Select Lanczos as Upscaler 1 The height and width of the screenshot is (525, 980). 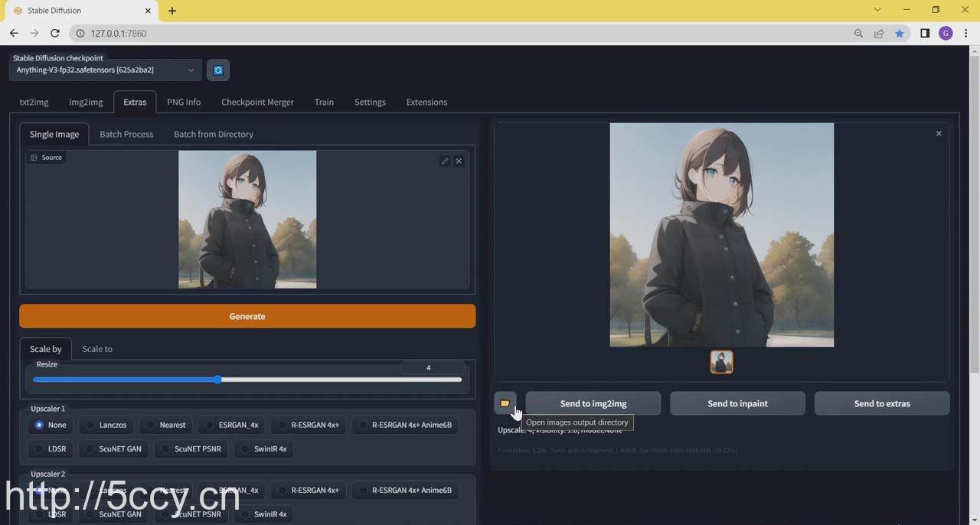(x=106, y=425)
